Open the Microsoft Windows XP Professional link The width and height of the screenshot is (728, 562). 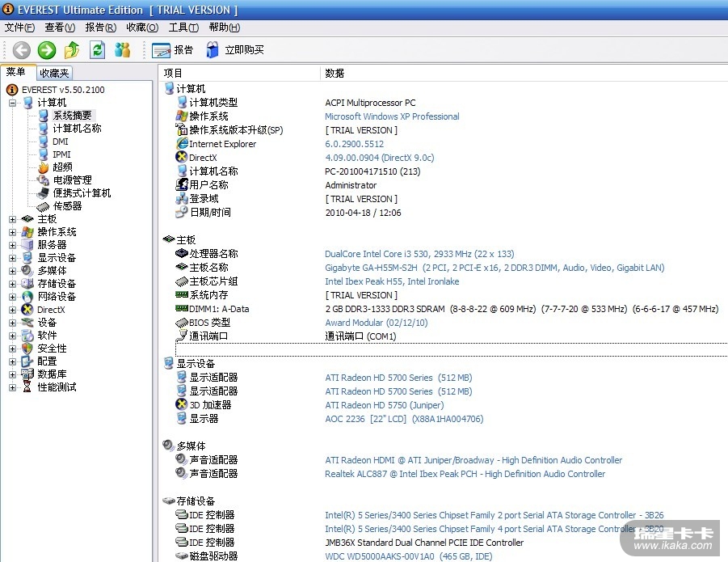(x=392, y=116)
